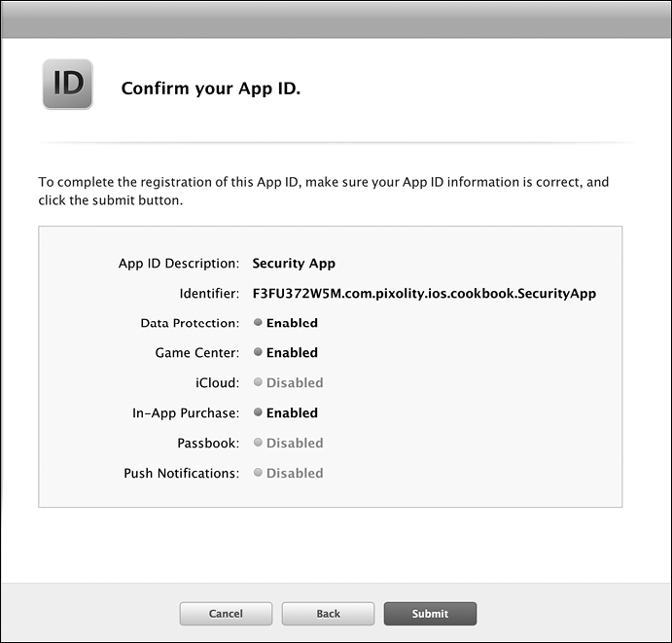672x643 pixels.
Task: Click the Confirm your App ID heading
Action: (x=211, y=89)
